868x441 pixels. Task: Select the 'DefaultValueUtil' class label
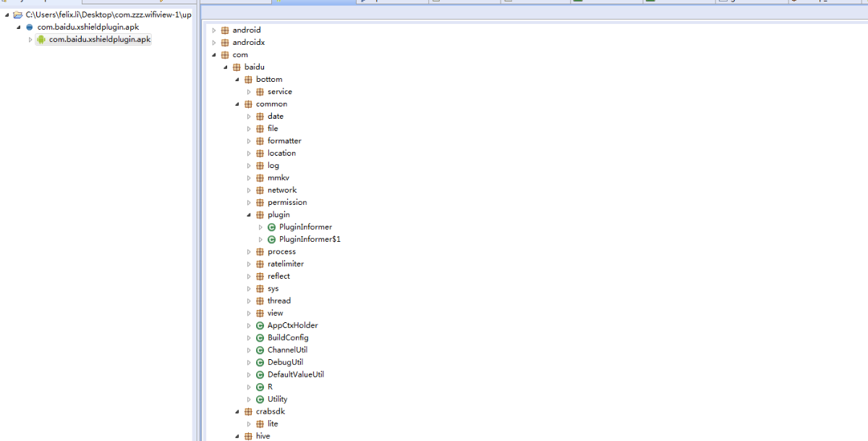click(295, 375)
